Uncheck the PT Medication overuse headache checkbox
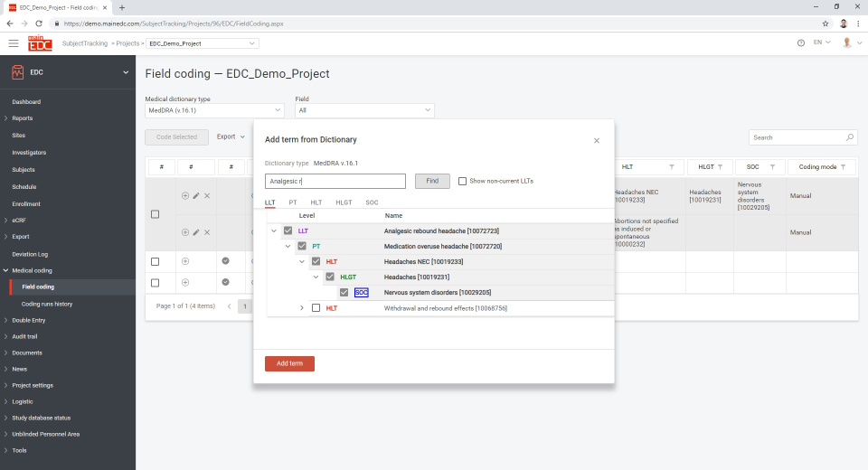The height and width of the screenshot is (470, 868). point(302,246)
